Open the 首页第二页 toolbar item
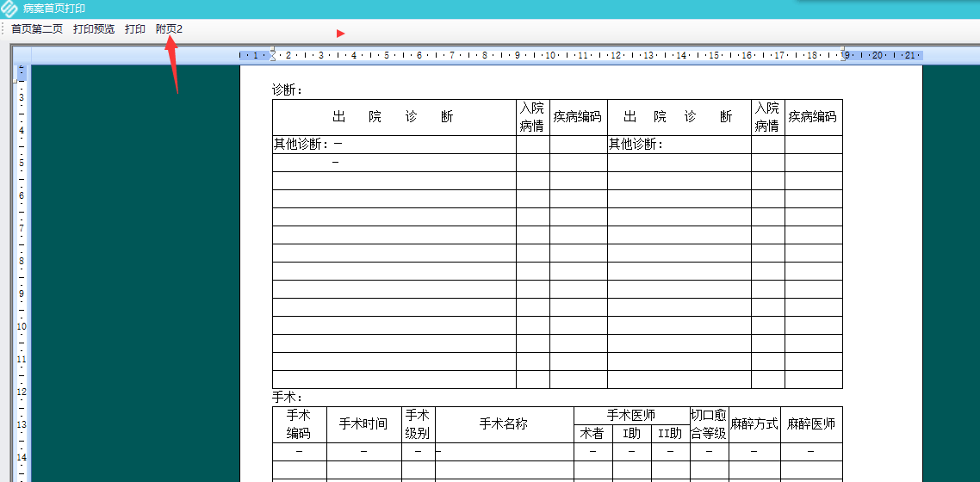 [38, 29]
